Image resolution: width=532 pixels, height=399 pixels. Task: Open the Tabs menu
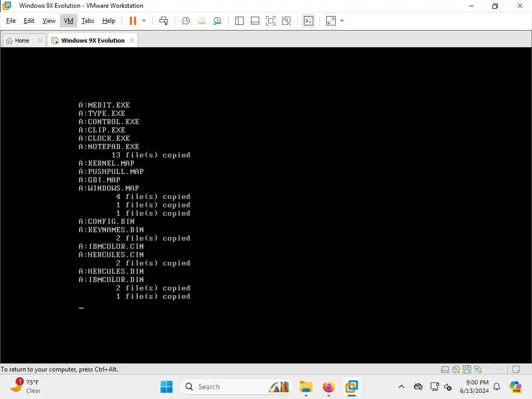[x=87, y=21]
